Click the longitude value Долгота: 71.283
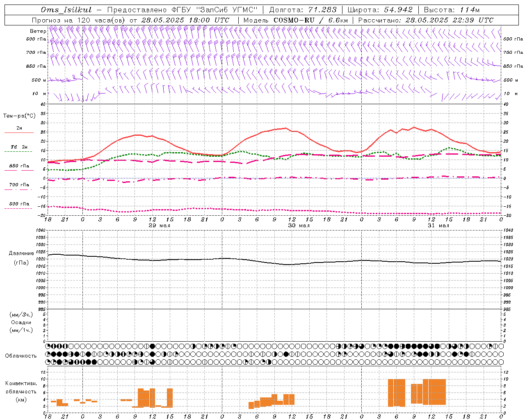Viewport: 525px width, 420px height. [303, 10]
